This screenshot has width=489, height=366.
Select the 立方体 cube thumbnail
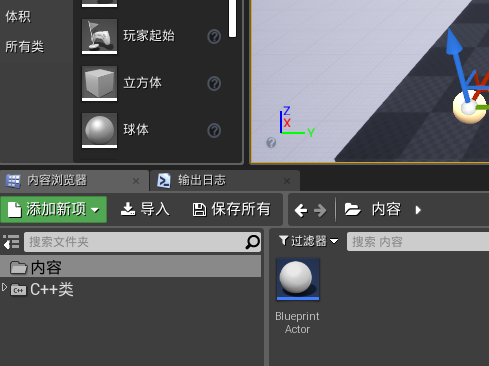pos(99,83)
